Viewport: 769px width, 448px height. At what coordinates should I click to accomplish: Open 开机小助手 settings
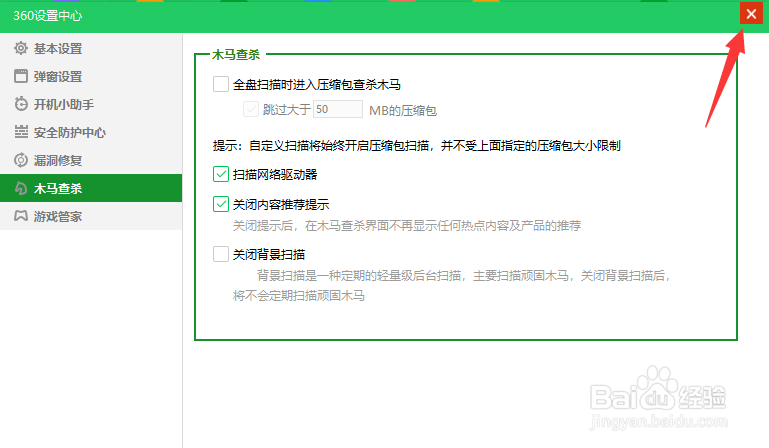91,104
